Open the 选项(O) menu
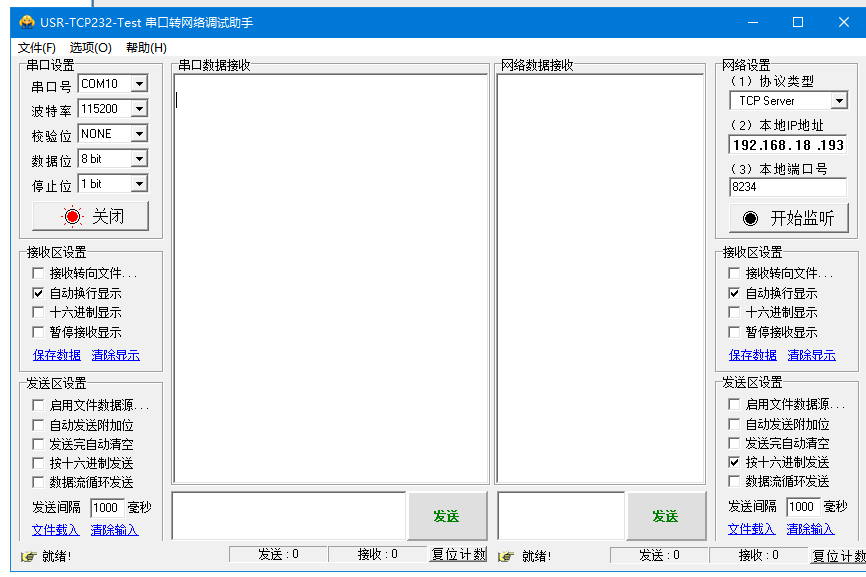866x577 pixels. [x=90, y=48]
